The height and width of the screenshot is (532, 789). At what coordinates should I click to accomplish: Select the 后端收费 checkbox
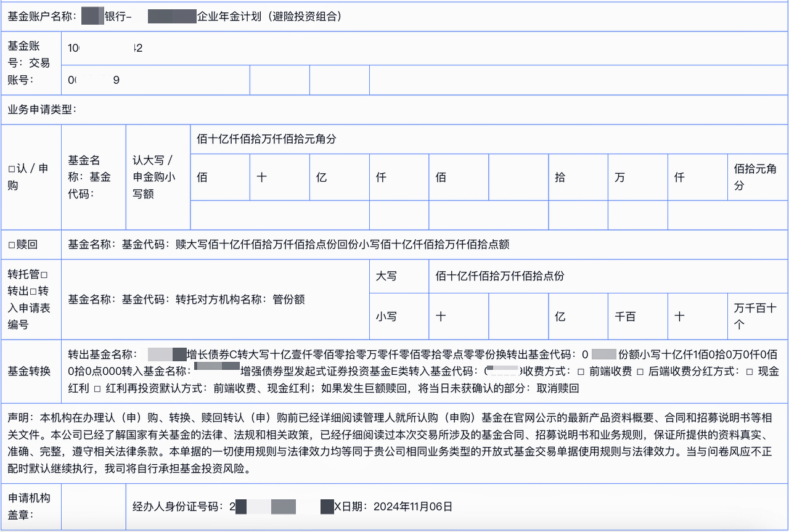[x=639, y=372]
